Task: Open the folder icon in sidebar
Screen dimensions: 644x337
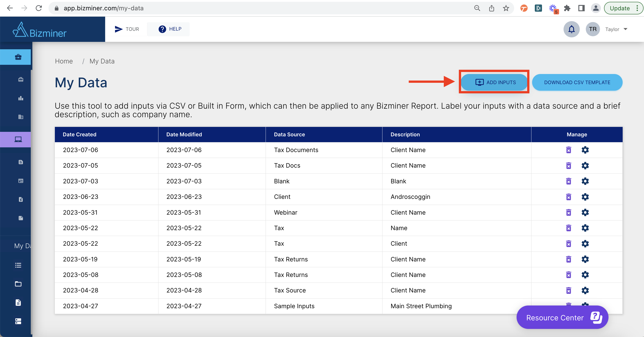Action: click(x=18, y=284)
